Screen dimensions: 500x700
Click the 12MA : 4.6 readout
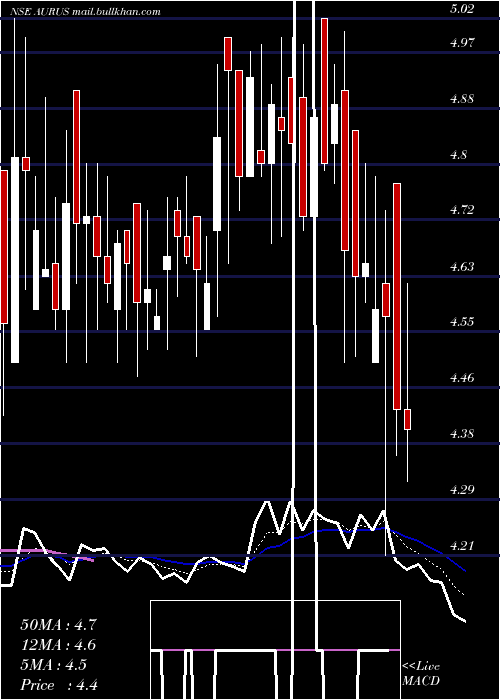(58, 645)
